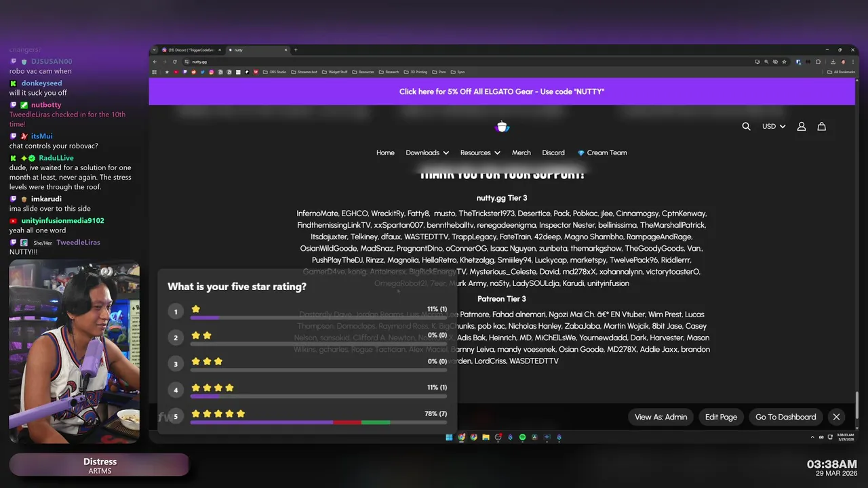Open the Chrome apps grid in bookmarks bar

tap(154, 72)
